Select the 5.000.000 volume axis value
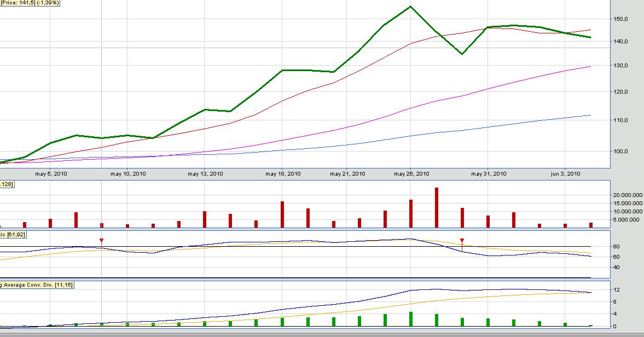The width and height of the screenshot is (644, 337). tap(626, 219)
